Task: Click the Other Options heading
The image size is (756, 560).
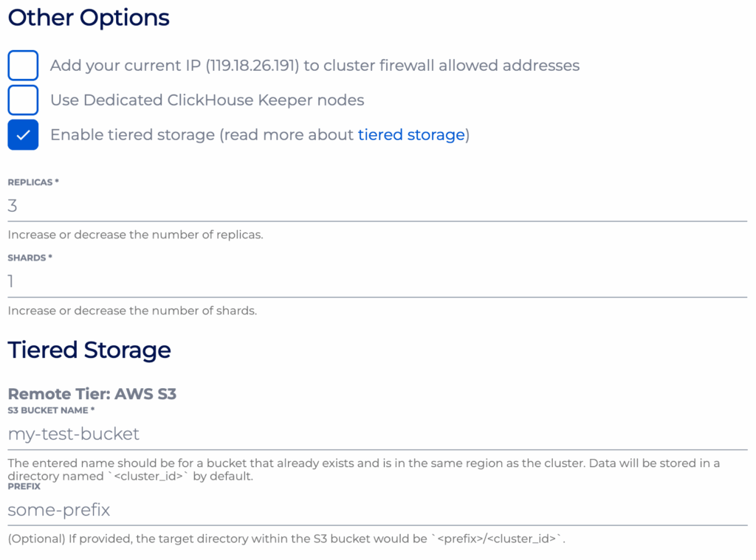Action: click(x=89, y=18)
